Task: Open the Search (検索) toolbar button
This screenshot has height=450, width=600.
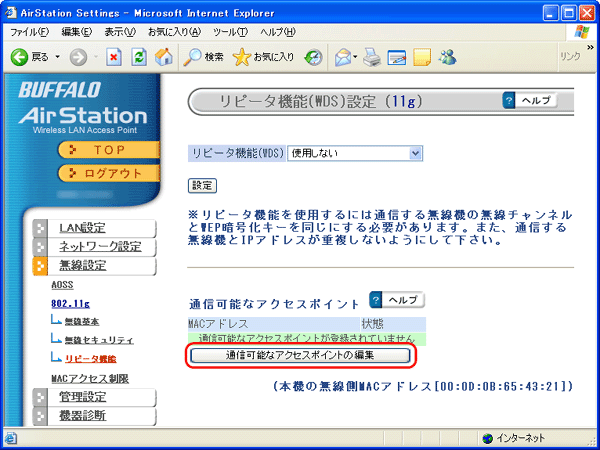Action: [202, 57]
